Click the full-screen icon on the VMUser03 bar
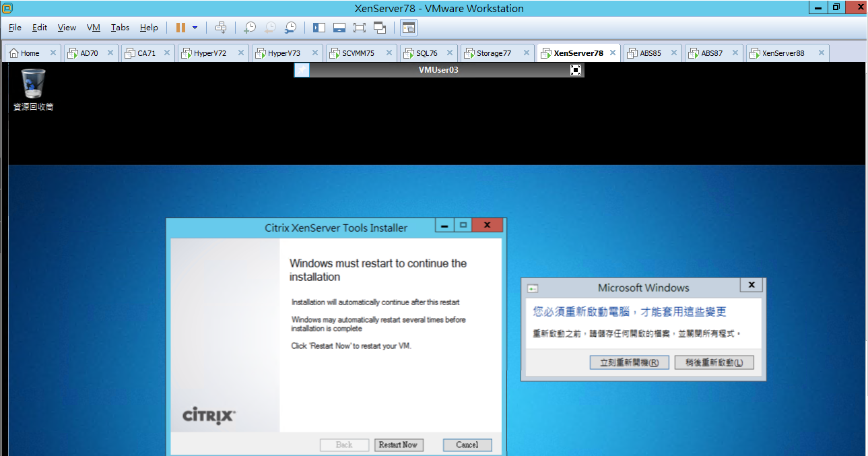 click(x=576, y=70)
